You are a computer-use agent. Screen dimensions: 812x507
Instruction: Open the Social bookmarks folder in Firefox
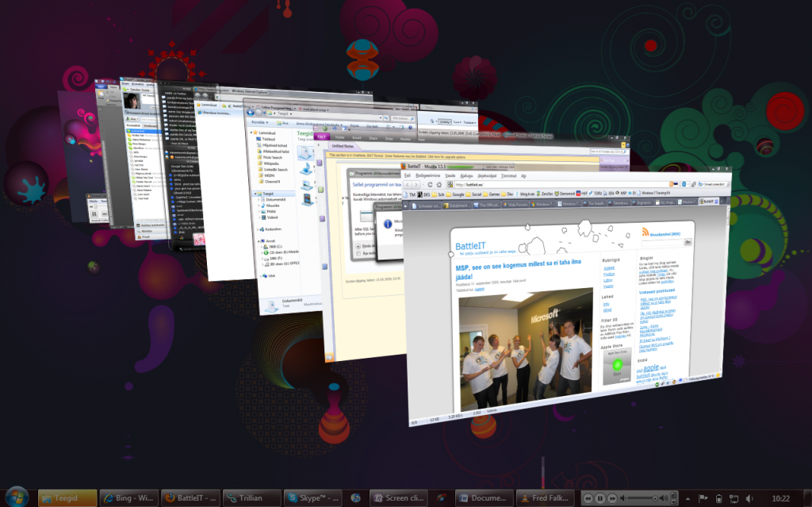pyautogui.click(x=474, y=194)
